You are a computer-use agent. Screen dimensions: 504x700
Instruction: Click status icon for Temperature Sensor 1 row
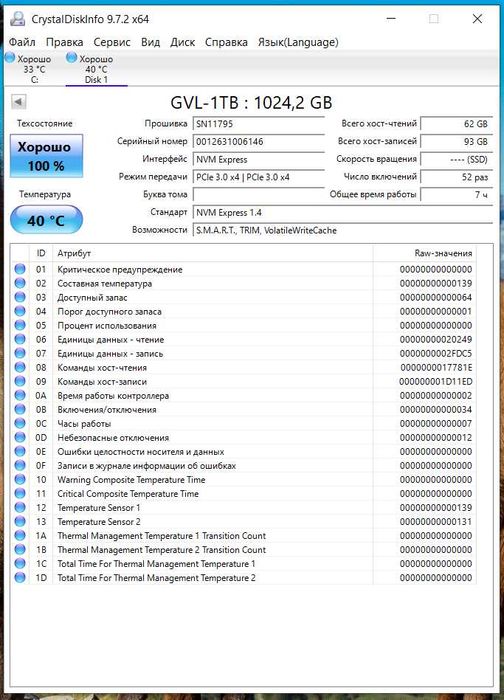click(20, 507)
